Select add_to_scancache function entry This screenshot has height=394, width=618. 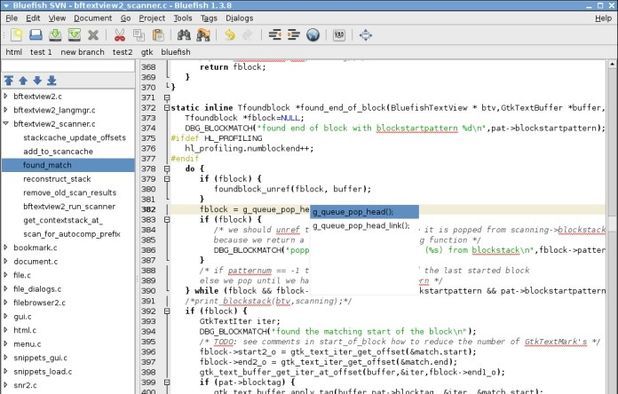(x=58, y=151)
